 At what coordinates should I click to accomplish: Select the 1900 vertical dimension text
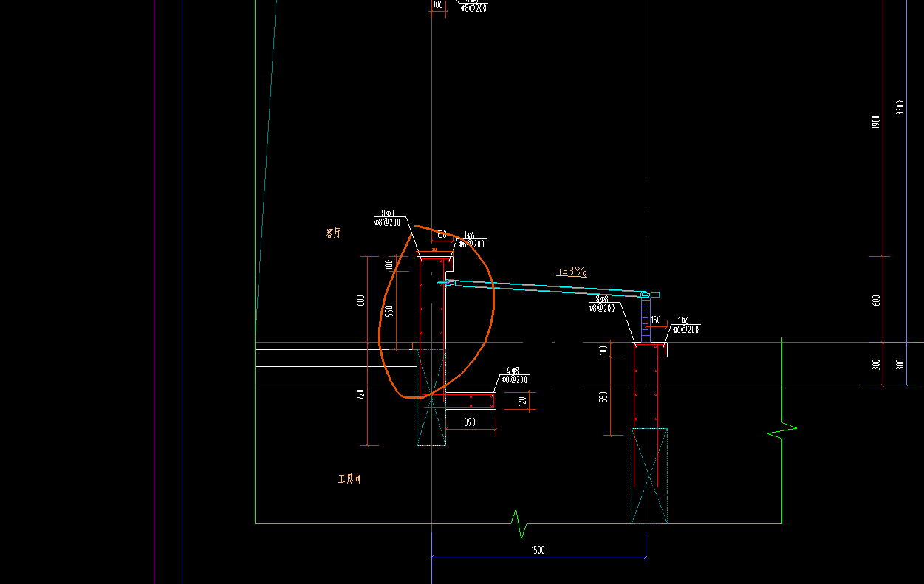point(875,122)
